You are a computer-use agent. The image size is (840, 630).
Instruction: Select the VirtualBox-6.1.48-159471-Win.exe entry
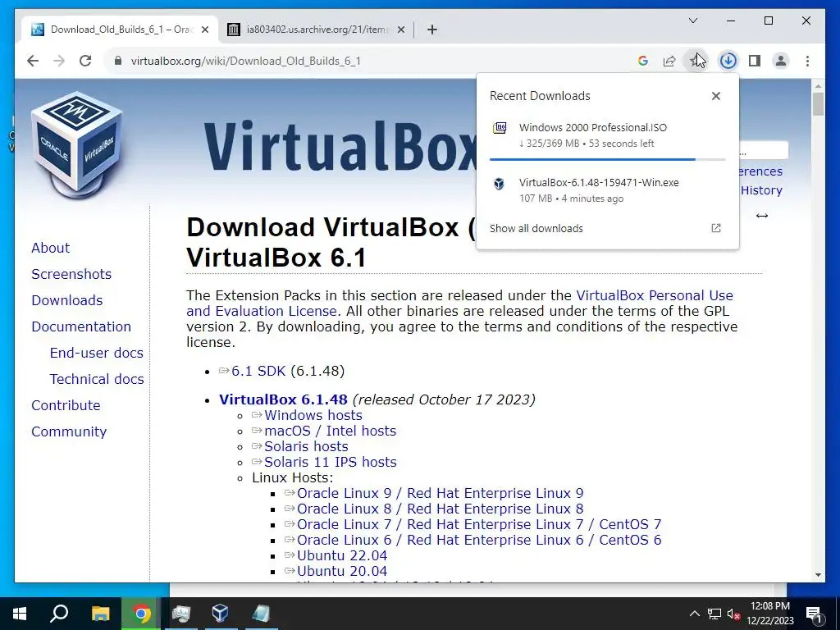point(607,190)
